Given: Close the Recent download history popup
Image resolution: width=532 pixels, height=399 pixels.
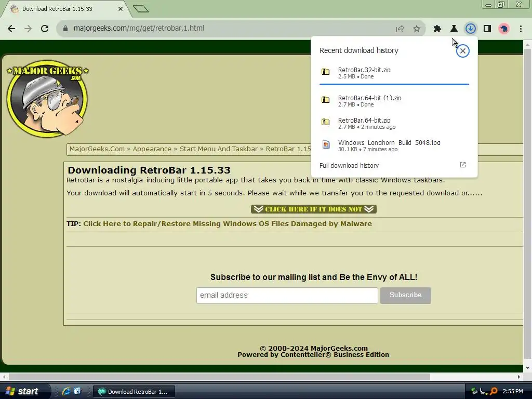Looking at the screenshot, I should [x=463, y=51].
